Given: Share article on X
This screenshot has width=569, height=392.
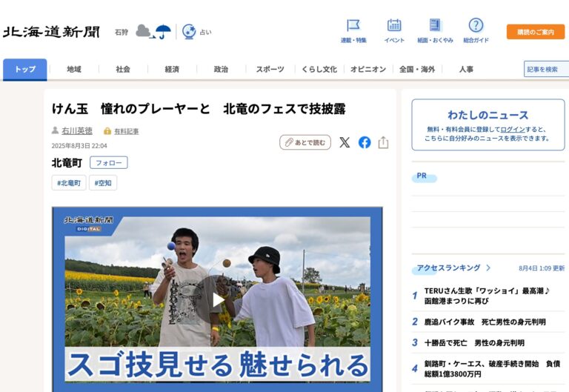Looking at the screenshot, I should (345, 142).
